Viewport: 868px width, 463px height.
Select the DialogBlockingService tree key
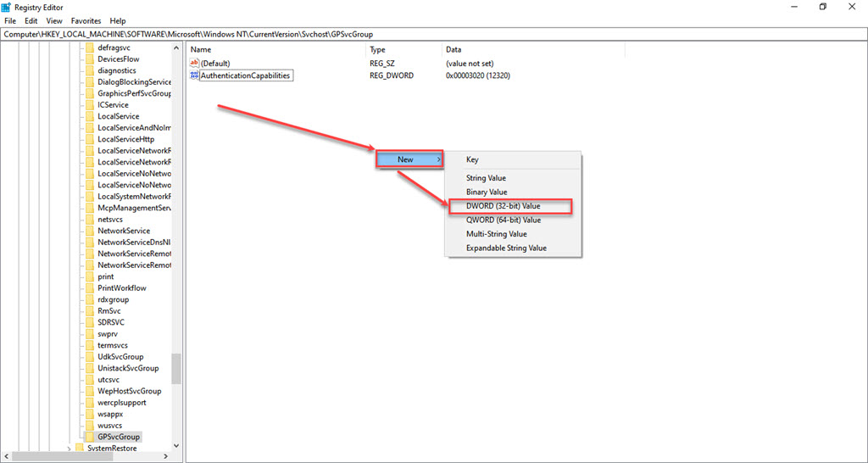coord(134,82)
